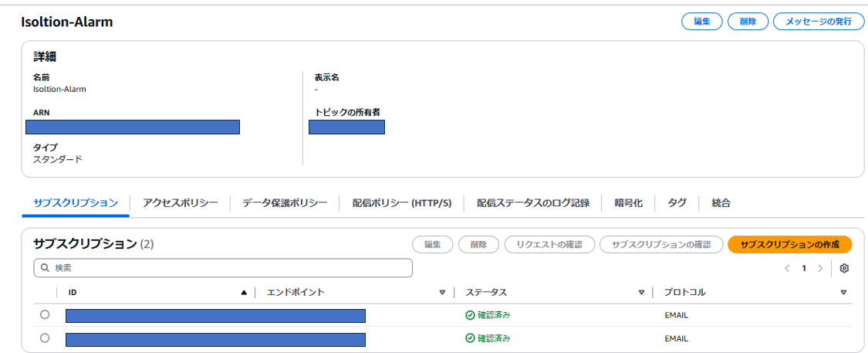Go to previous page chevron
The image size is (868, 353).
787,268
